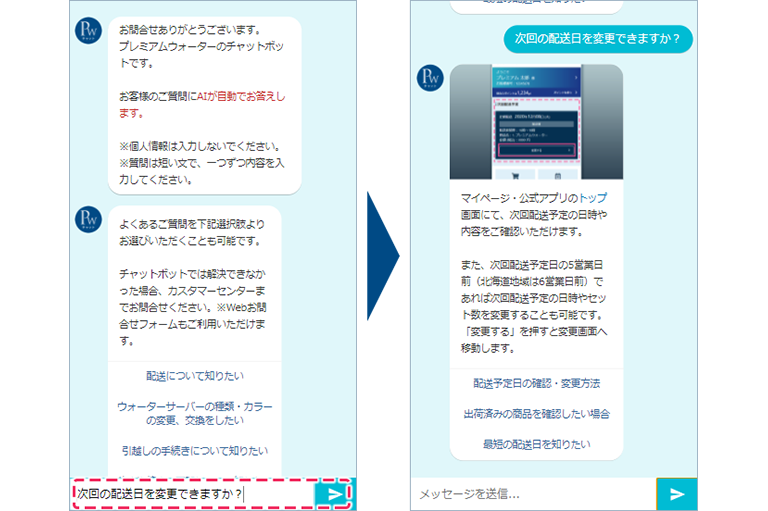The image size is (768, 511).
Task: Open 配送予定日の確認・変更方法
Action: click(x=536, y=383)
